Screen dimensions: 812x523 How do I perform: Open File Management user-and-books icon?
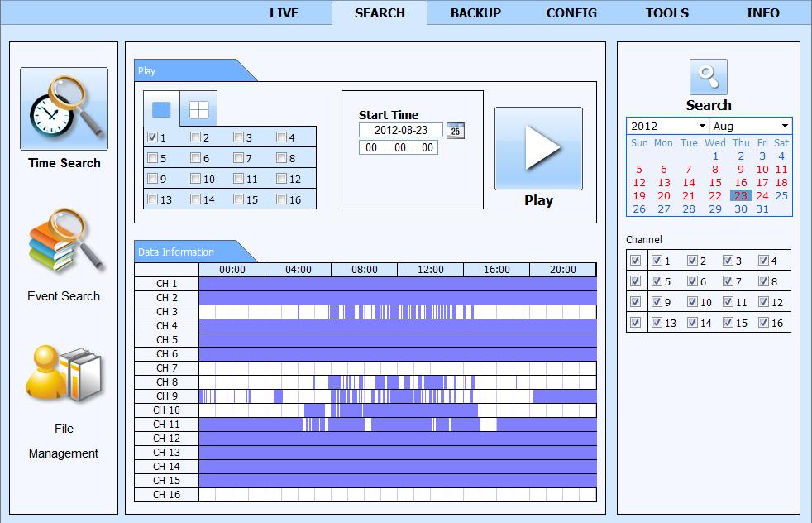(x=64, y=373)
